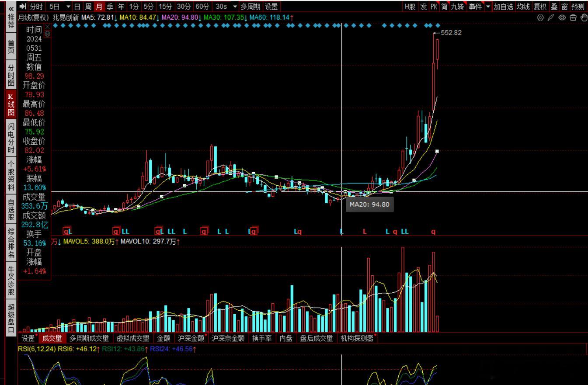
Task: Expand dropdown arrow next to 事件
Action: (488, 7)
